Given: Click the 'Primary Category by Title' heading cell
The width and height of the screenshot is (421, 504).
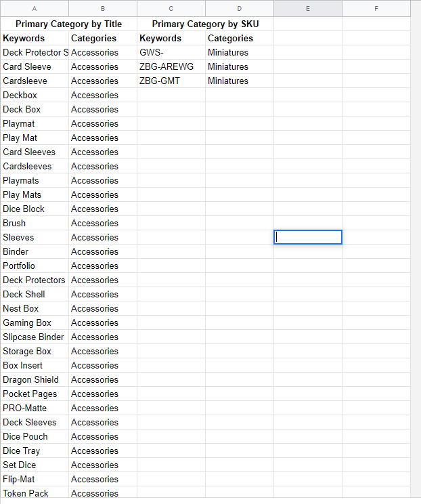Looking at the screenshot, I should click(69, 24).
